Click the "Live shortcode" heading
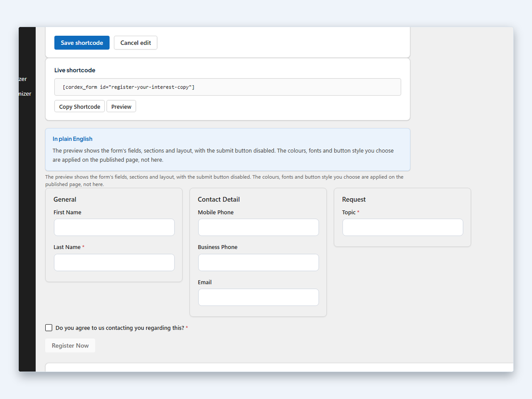This screenshot has width=532, height=399. pos(75,70)
